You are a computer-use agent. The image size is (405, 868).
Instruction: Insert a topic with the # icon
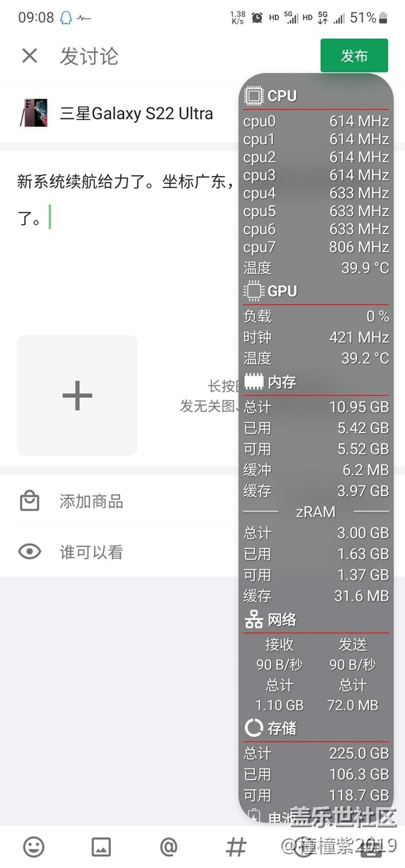236,846
